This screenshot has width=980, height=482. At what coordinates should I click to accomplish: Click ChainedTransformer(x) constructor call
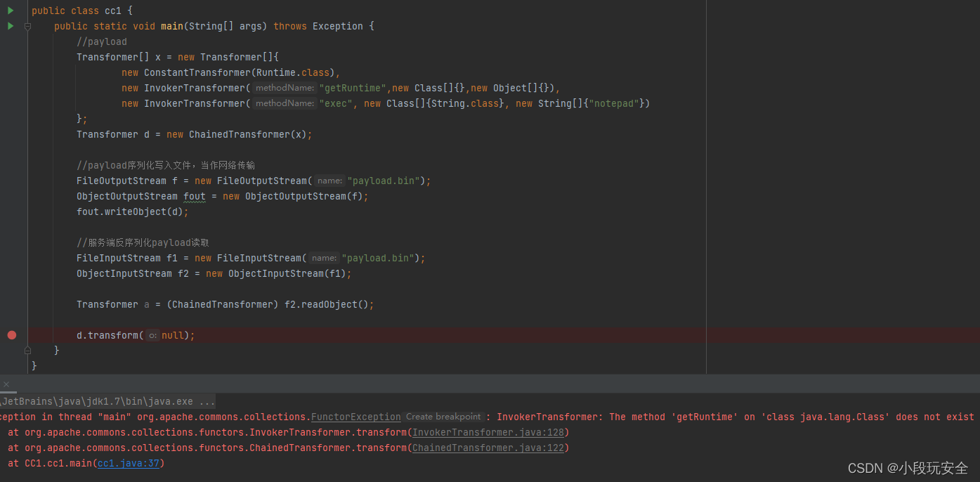248,134
